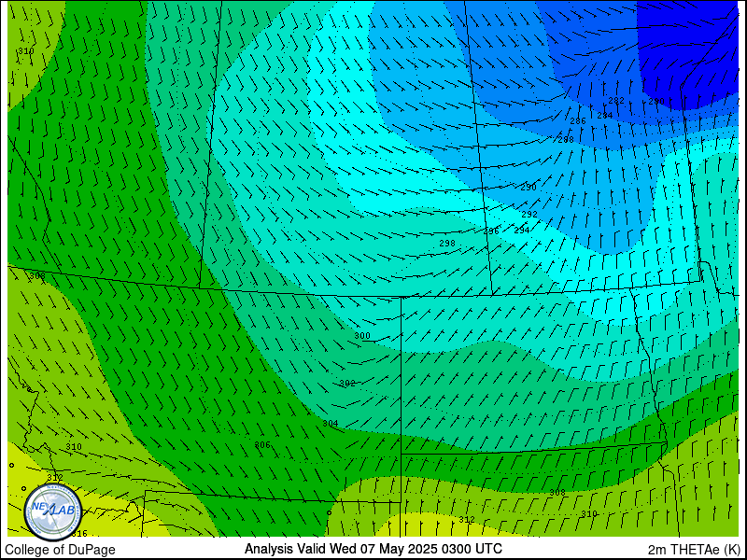Click the 284 contour label
Viewport: 747px width, 560px height.
[x=605, y=115]
